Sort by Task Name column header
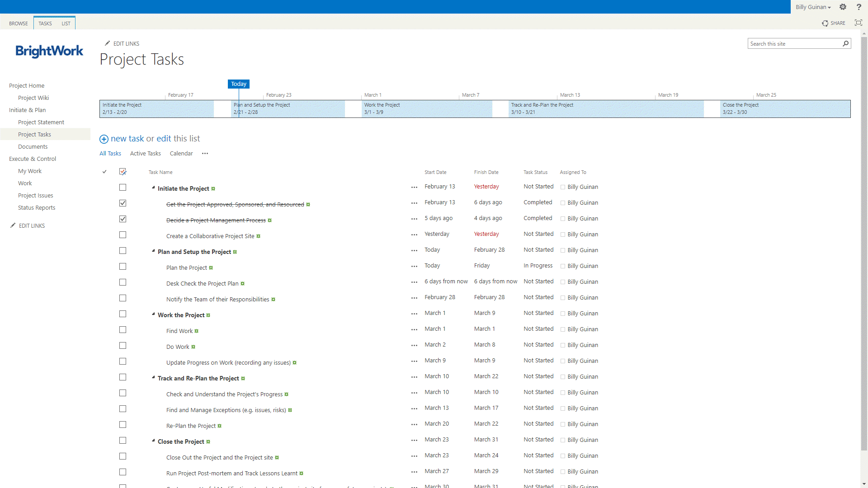Image resolution: width=868 pixels, height=488 pixels. pos(160,172)
